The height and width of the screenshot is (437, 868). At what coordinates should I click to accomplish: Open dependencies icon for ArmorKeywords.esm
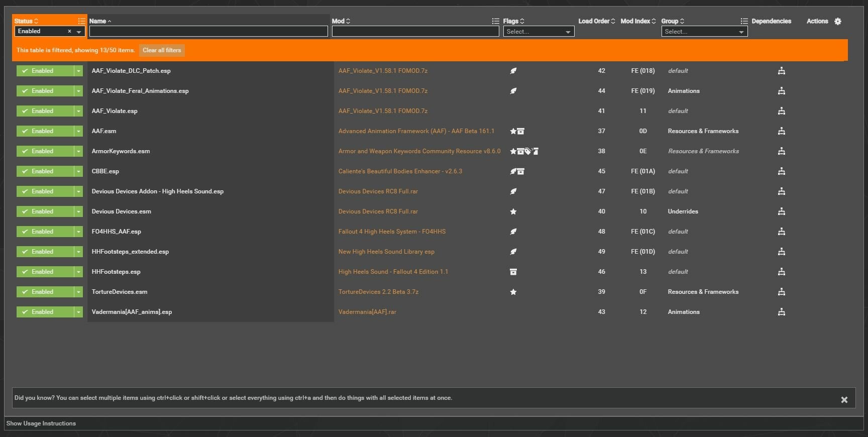point(781,151)
